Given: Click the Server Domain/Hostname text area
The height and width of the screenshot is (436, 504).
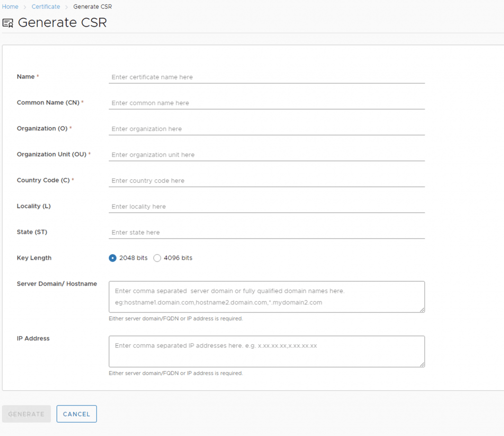Looking at the screenshot, I should pos(266,297).
